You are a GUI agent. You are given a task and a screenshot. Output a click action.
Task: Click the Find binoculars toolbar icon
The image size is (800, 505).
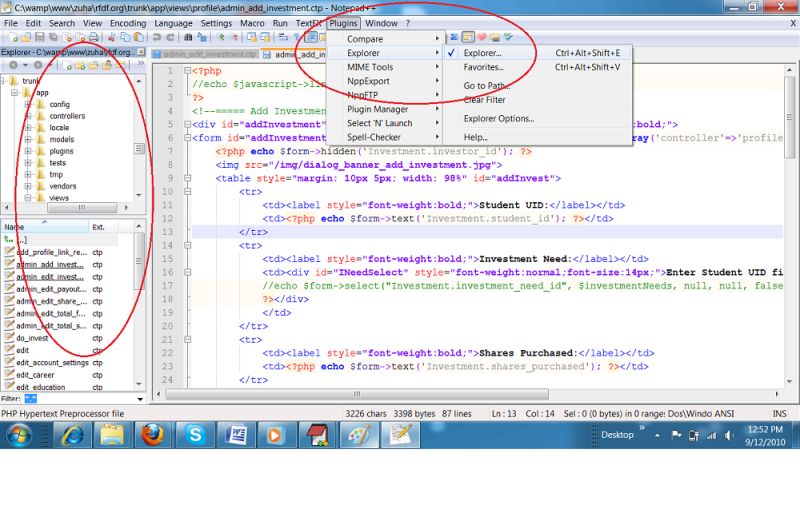pos(188,37)
